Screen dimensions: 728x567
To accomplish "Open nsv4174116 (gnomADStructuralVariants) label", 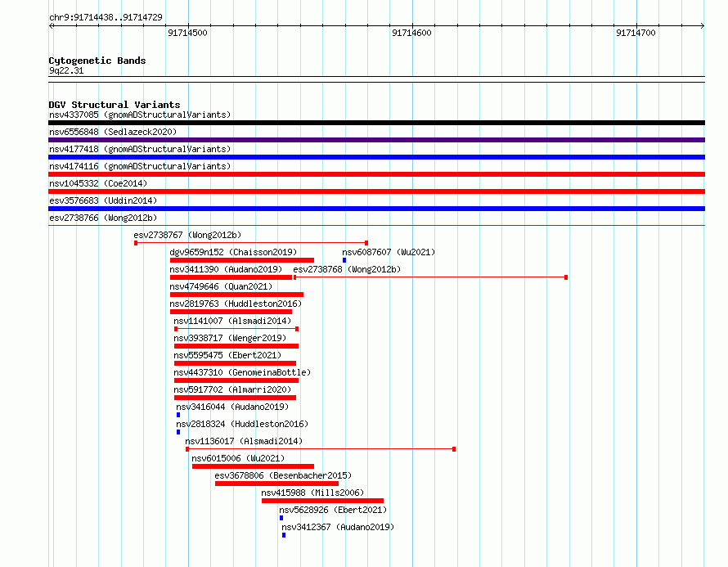I will tap(140, 166).
